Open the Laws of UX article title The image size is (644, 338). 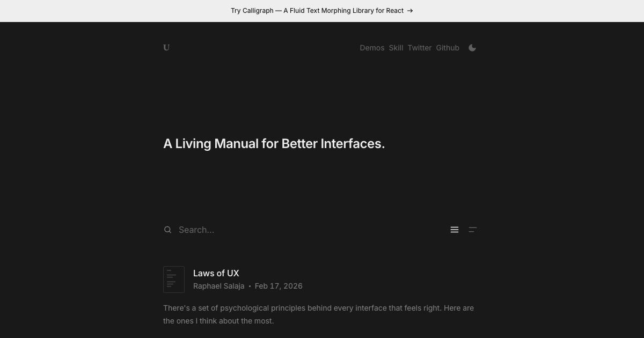[216, 273]
